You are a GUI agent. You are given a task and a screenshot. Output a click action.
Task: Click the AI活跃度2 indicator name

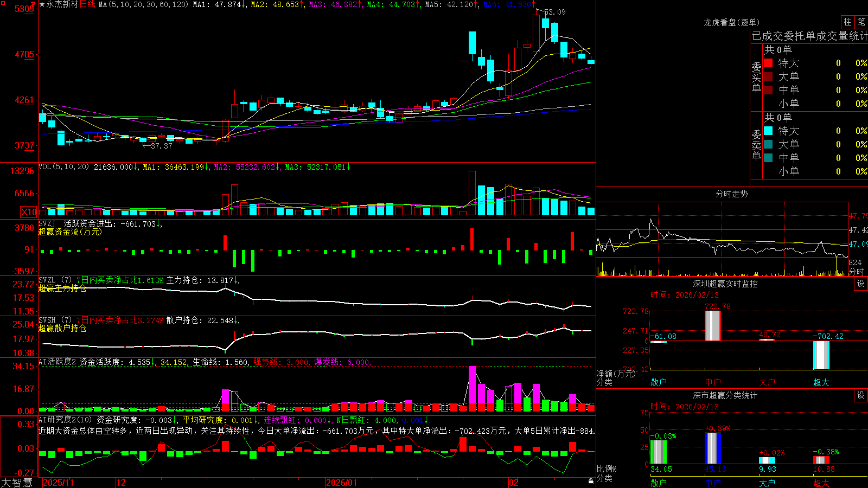pos(58,362)
